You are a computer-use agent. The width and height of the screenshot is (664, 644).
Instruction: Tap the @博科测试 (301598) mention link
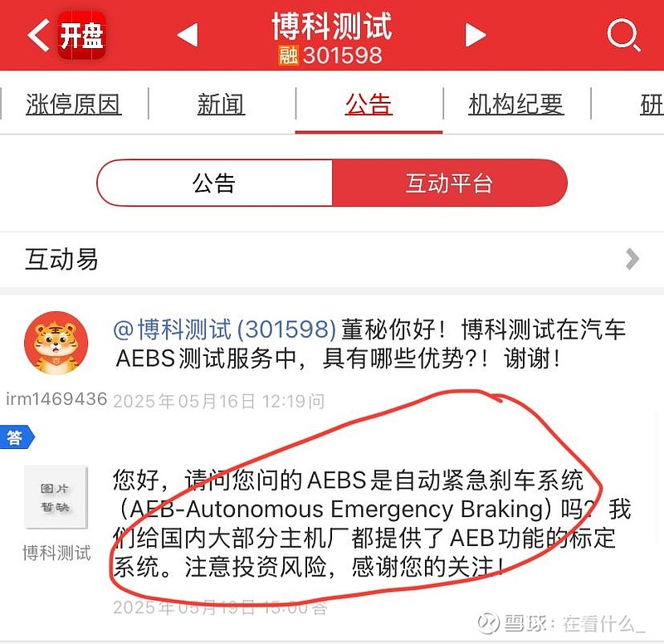[x=225, y=329]
